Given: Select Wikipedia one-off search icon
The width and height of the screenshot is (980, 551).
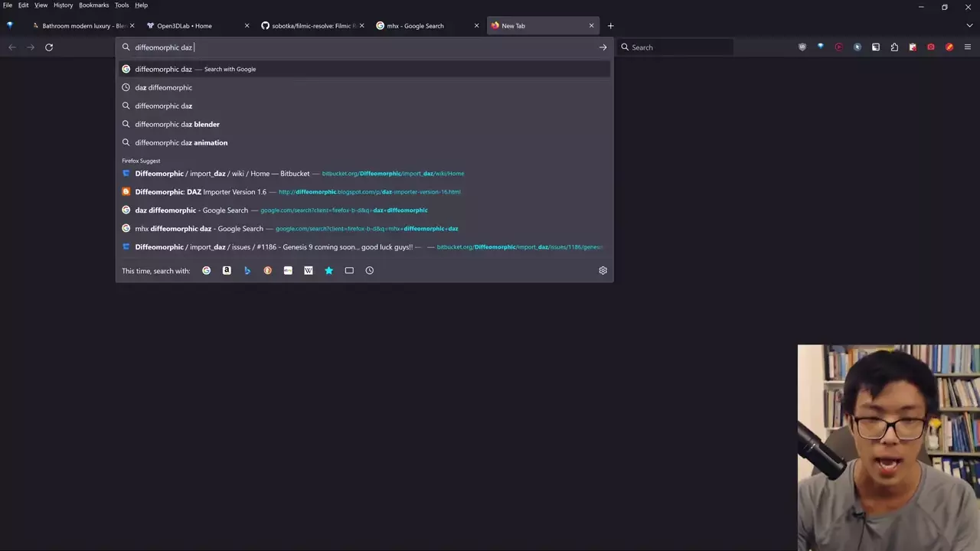Looking at the screenshot, I should [x=309, y=270].
